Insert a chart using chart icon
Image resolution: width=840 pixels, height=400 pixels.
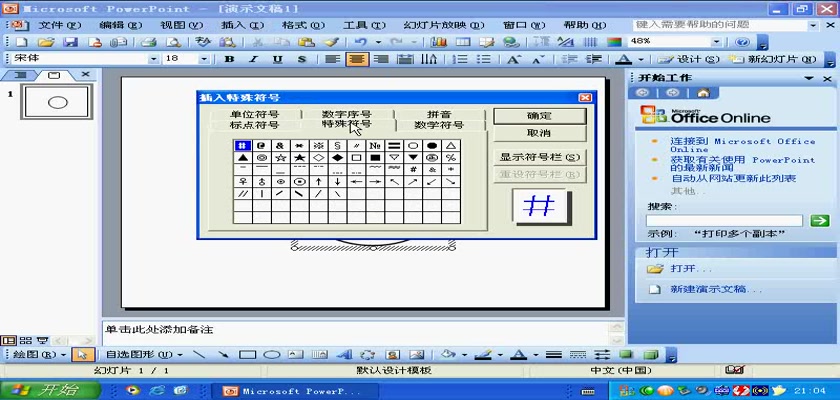click(438, 42)
